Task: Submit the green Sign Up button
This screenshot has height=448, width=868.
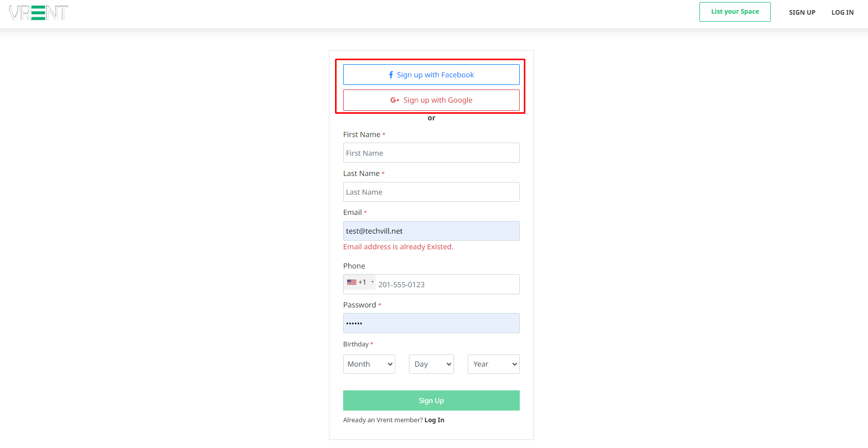Action: 431,400
